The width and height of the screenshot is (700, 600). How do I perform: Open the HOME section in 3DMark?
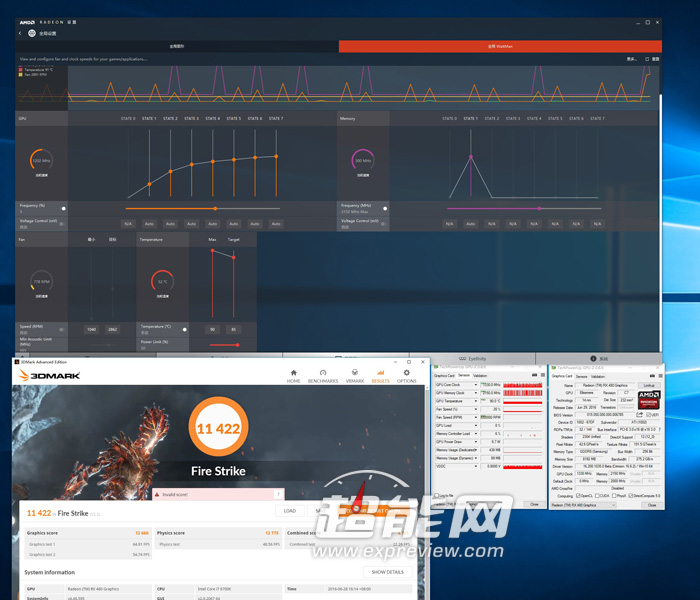pos(293,376)
